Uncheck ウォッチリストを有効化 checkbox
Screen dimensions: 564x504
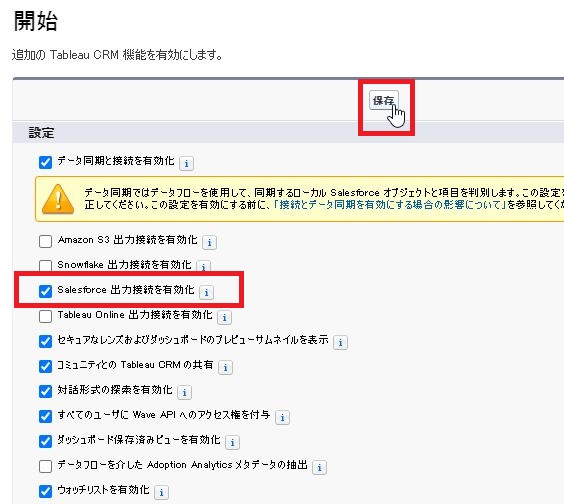(x=45, y=491)
